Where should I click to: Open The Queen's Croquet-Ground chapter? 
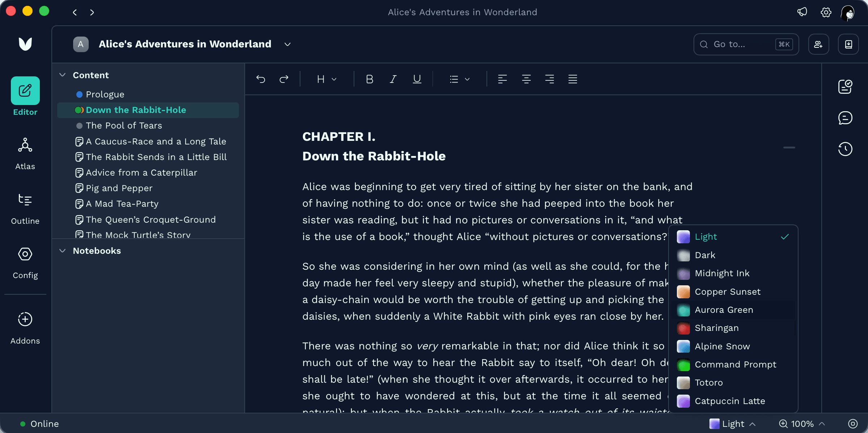pos(148,220)
